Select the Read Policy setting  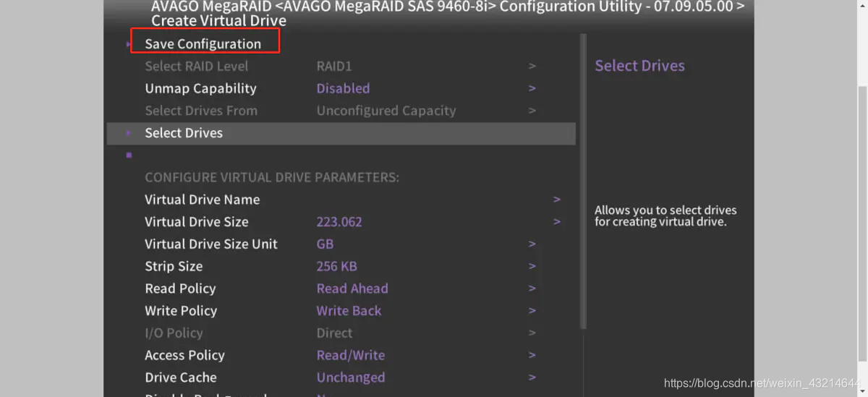(x=180, y=289)
